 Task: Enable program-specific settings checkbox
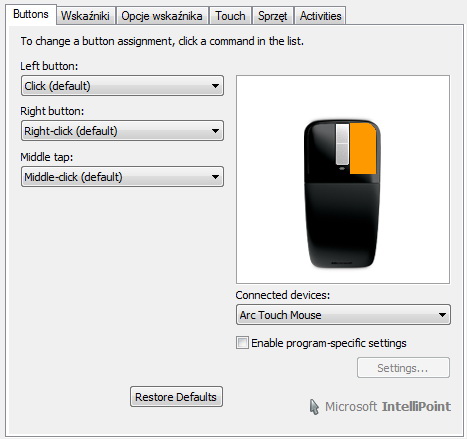[242, 343]
